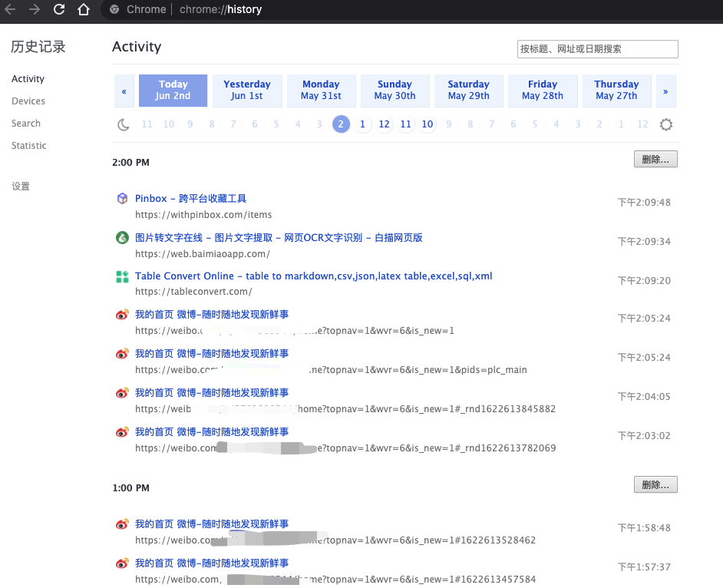This screenshot has height=588, width=723.
Task: Click the history search input field
Action: [x=597, y=49]
